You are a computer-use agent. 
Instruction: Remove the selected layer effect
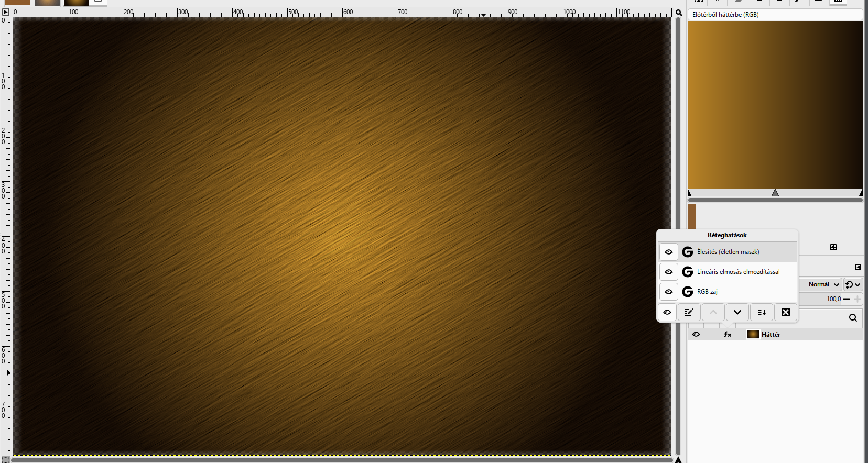(x=786, y=312)
